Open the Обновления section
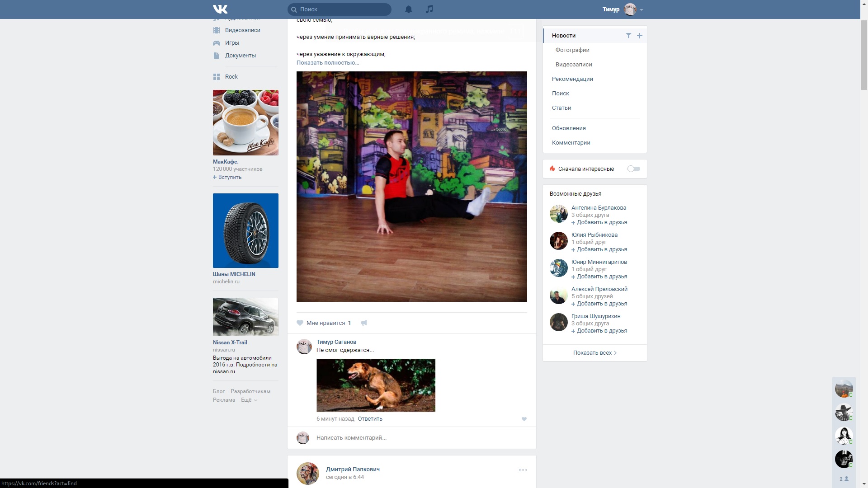The image size is (868, 488). (569, 128)
